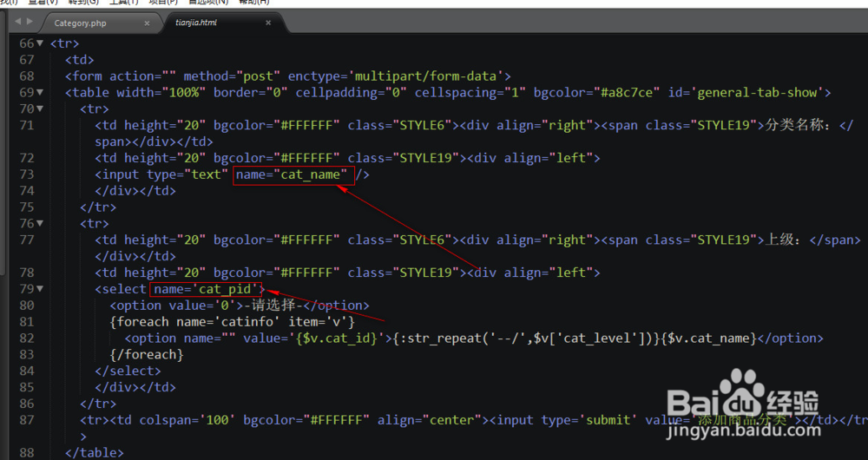Click the 上级: label text
868x460 pixels.
[x=786, y=240]
